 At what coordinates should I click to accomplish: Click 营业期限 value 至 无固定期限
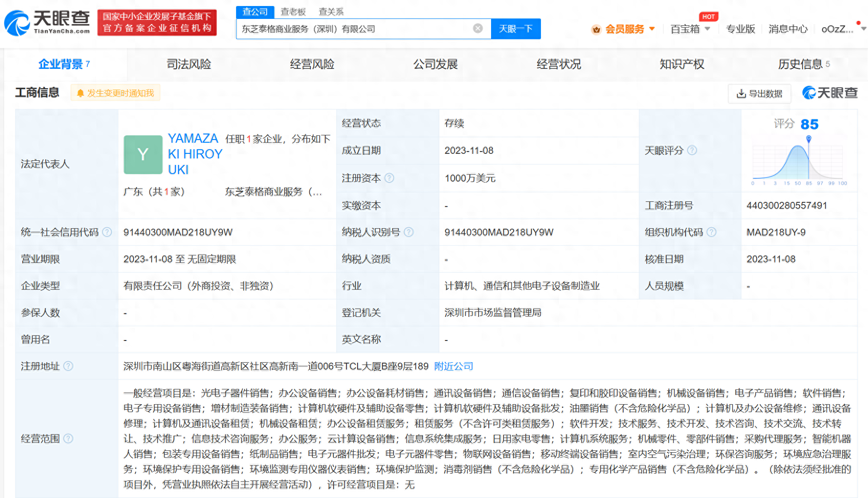point(180,259)
